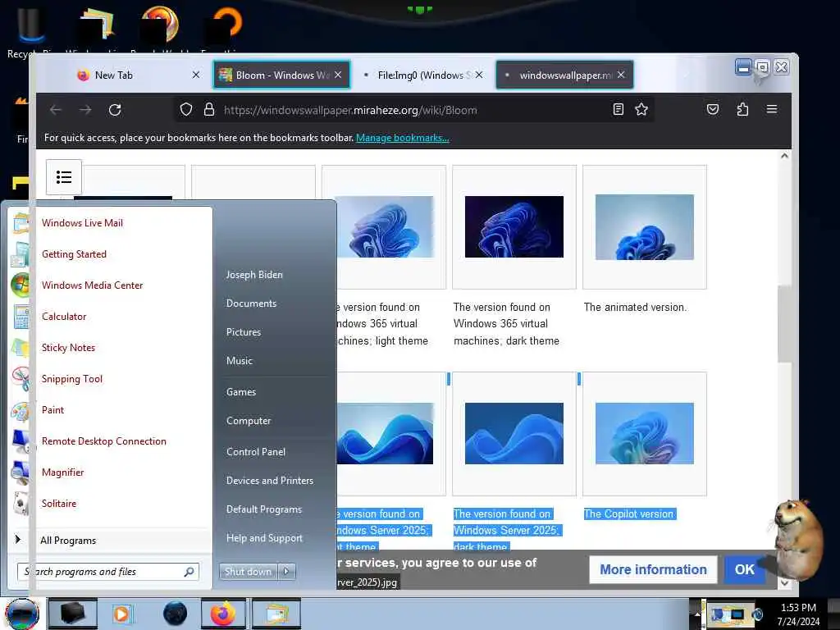Open Windows Live Mail
This screenshot has width=840, height=630.
83,223
